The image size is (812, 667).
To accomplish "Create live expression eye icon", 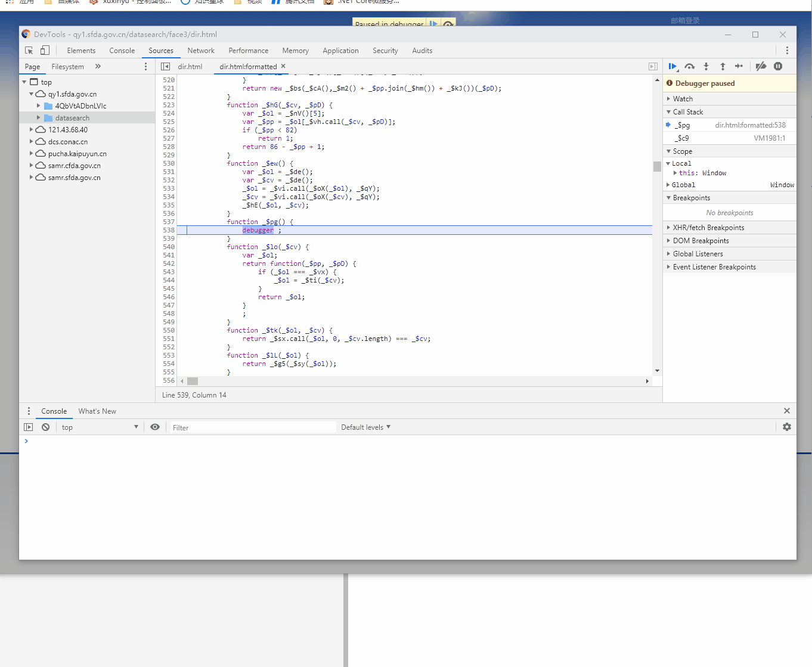I will [155, 427].
